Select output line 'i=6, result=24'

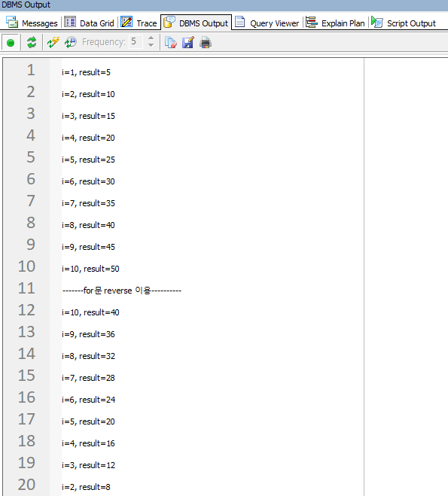point(88,400)
